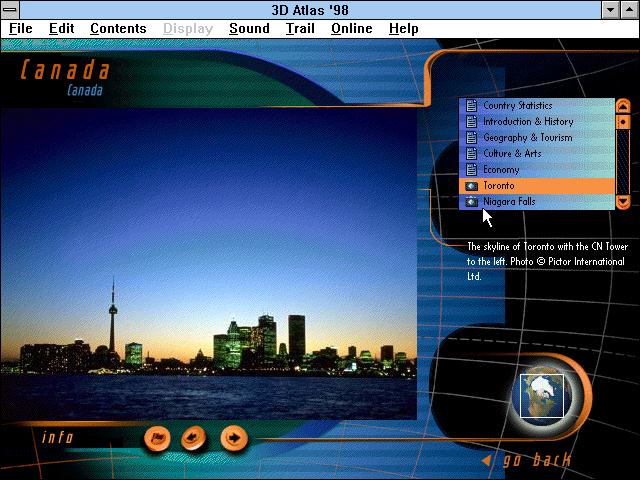This screenshot has height=480, width=640.
Task: Open the Online menu
Action: tap(351, 29)
